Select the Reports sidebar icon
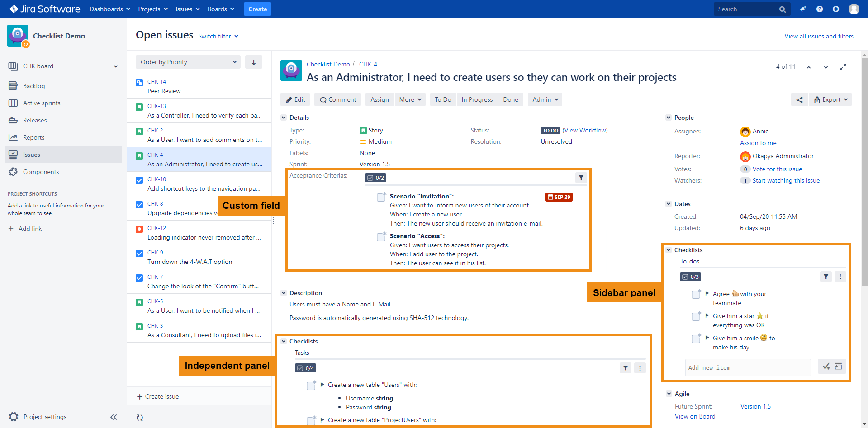This screenshot has width=868, height=428. (x=13, y=137)
